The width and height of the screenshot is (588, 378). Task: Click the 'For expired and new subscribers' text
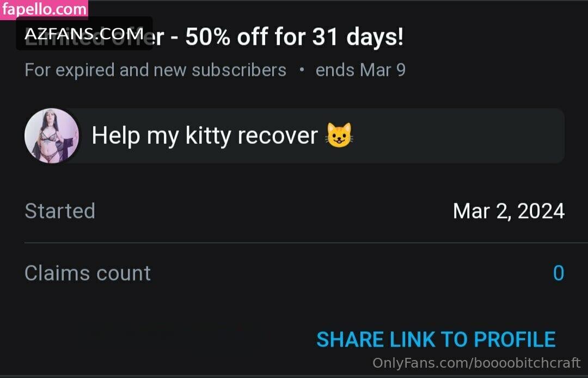(155, 70)
